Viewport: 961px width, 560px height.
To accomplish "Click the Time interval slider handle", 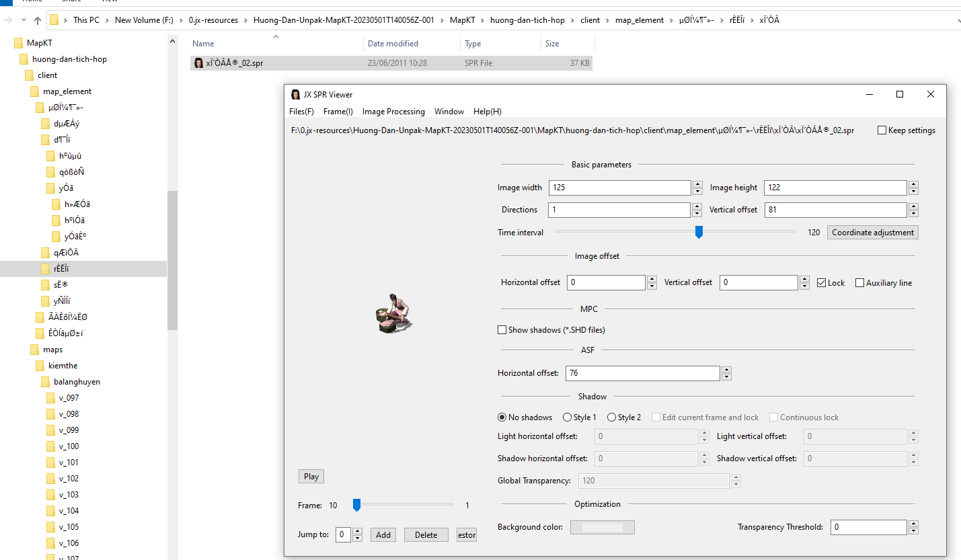I will 698,232.
